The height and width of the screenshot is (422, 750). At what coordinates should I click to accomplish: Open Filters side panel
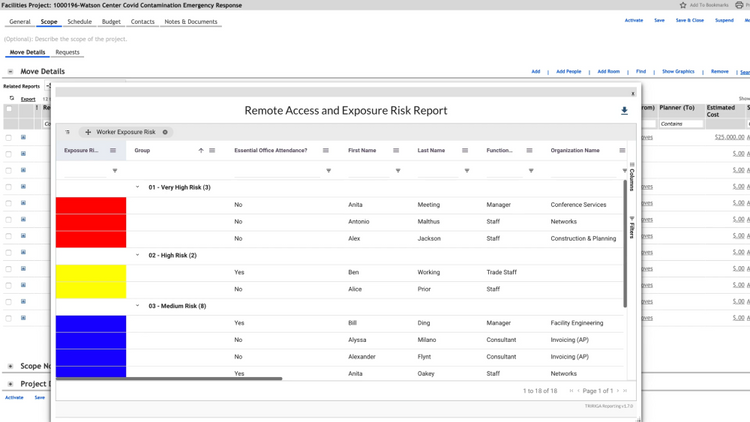[632, 228]
